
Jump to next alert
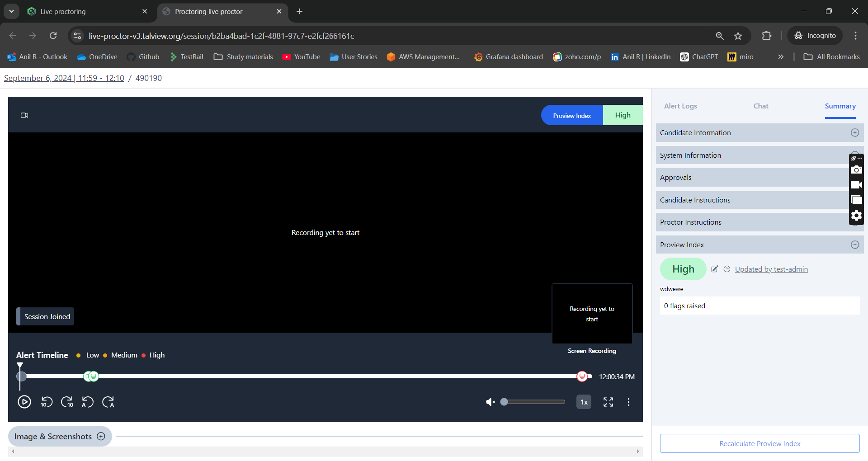pyautogui.click(x=108, y=402)
